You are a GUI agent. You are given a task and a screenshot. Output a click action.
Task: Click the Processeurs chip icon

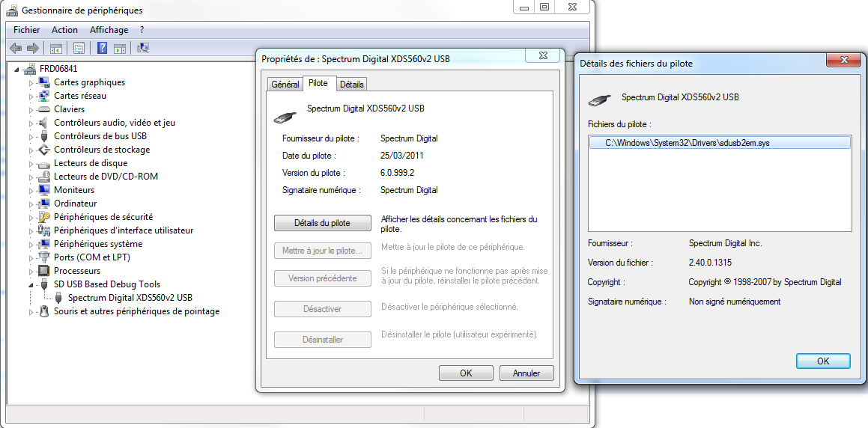click(x=44, y=271)
